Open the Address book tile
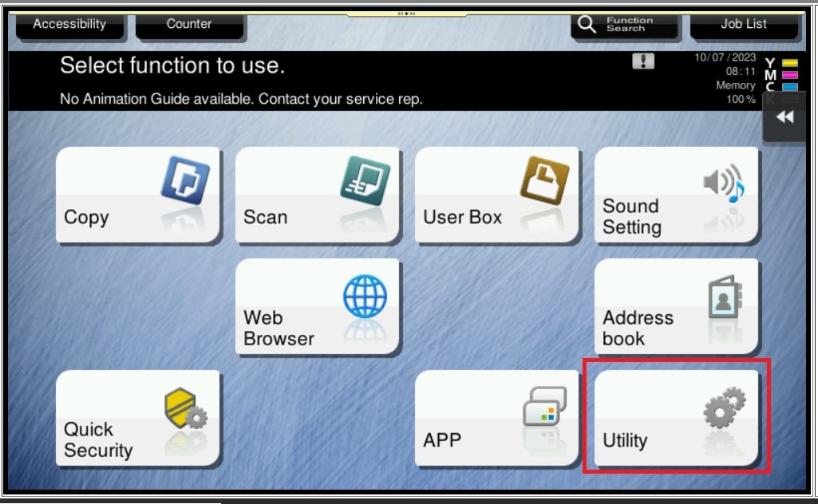 point(676,307)
